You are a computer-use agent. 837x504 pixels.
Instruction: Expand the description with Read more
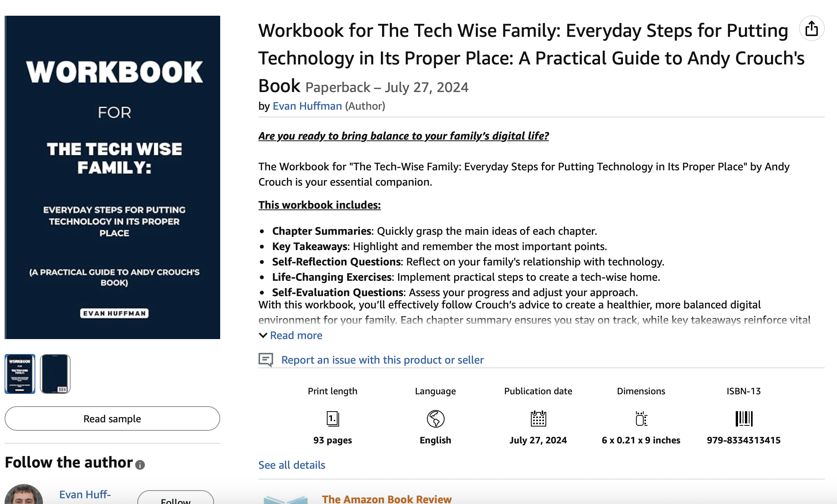tap(296, 336)
